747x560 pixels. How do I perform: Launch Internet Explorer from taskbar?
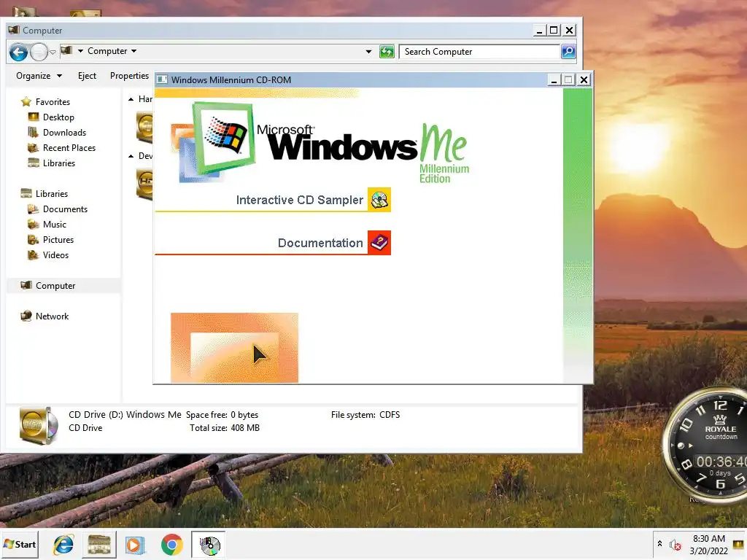click(x=63, y=545)
